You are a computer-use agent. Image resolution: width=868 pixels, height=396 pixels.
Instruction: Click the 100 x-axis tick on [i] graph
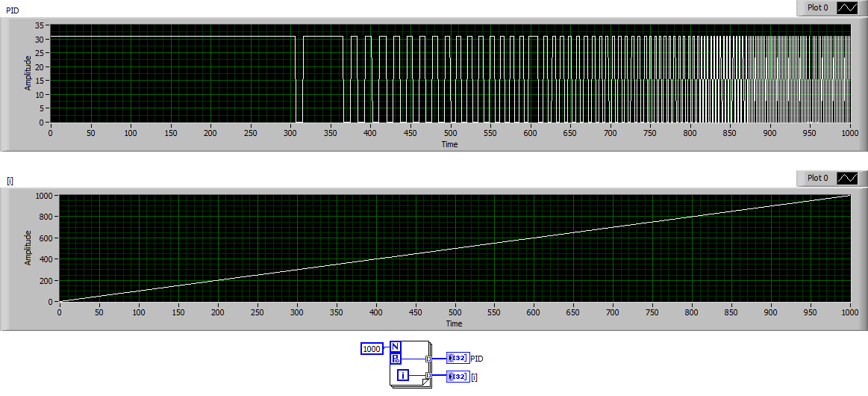coord(138,312)
